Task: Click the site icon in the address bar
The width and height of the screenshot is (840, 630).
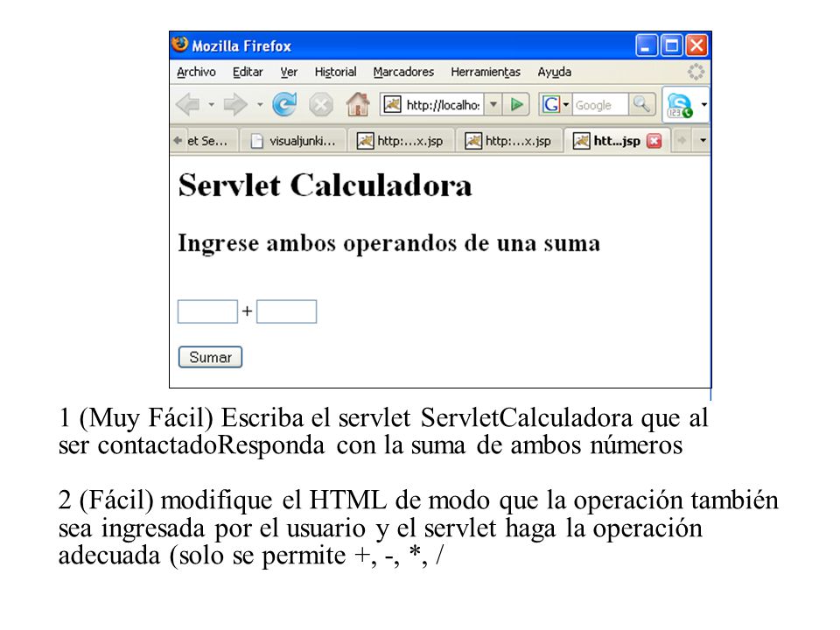Action: (x=392, y=104)
